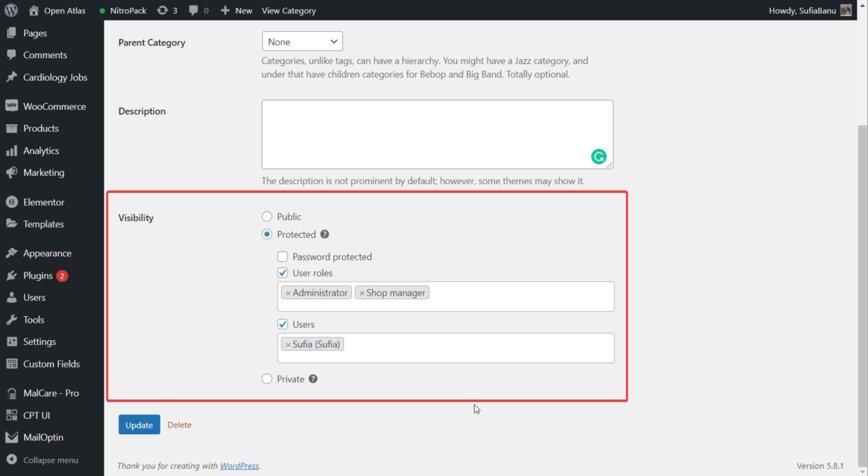This screenshot has height=476, width=868.
Task: Open comments bubble in admin bar
Action: (x=198, y=10)
